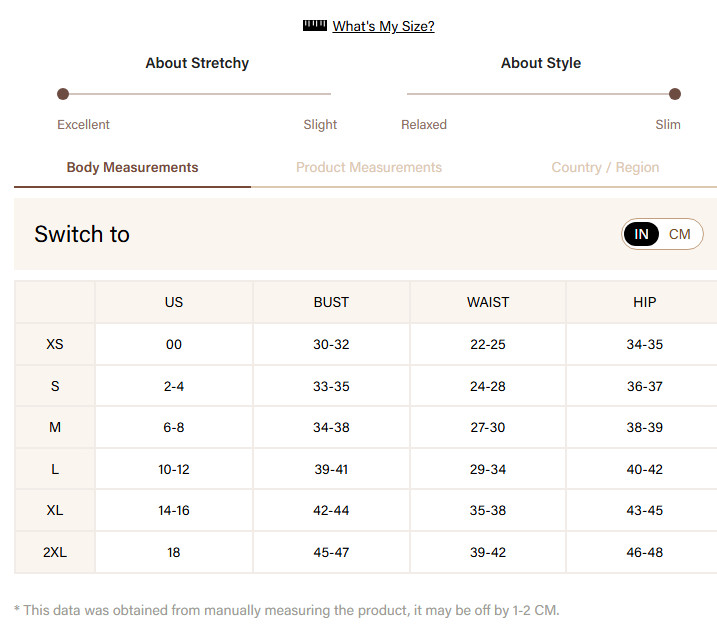Open the Product Measurements tab
This screenshot has height=632, width=717.
369,167
